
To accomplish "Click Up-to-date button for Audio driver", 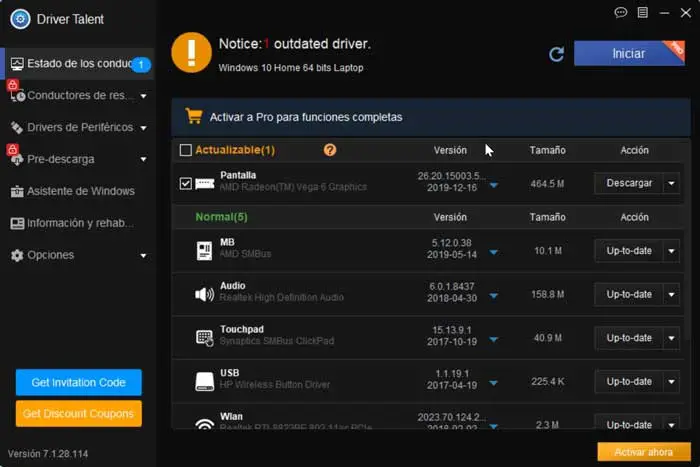I will tap(629, 295).
